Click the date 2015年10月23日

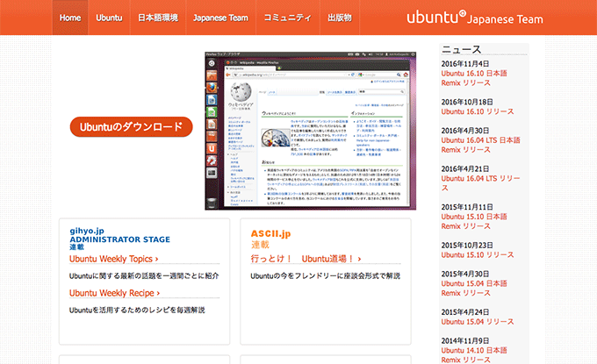coord(467,246)
